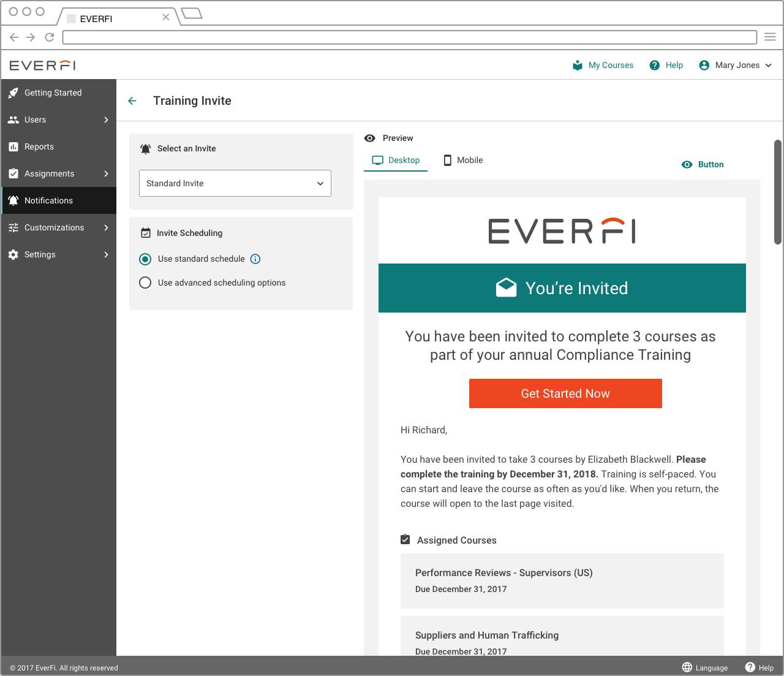This screenshot has width=784, height=676.
Task: Open Notifications in the sidebar
Action: [x=59, y=200]
